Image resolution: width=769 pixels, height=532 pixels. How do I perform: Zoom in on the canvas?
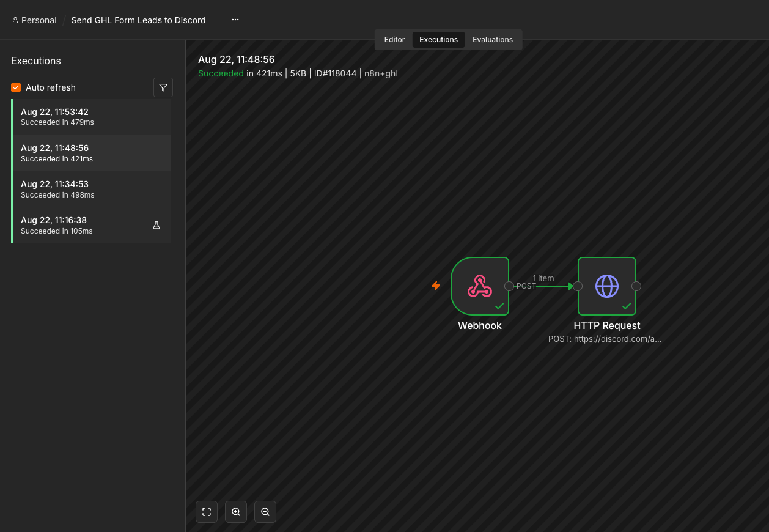236,512
